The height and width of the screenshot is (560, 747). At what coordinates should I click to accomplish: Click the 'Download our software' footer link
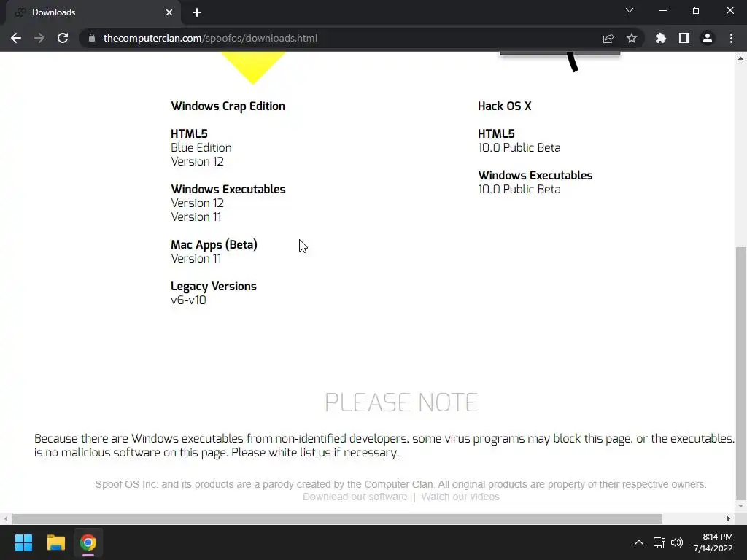355,497
